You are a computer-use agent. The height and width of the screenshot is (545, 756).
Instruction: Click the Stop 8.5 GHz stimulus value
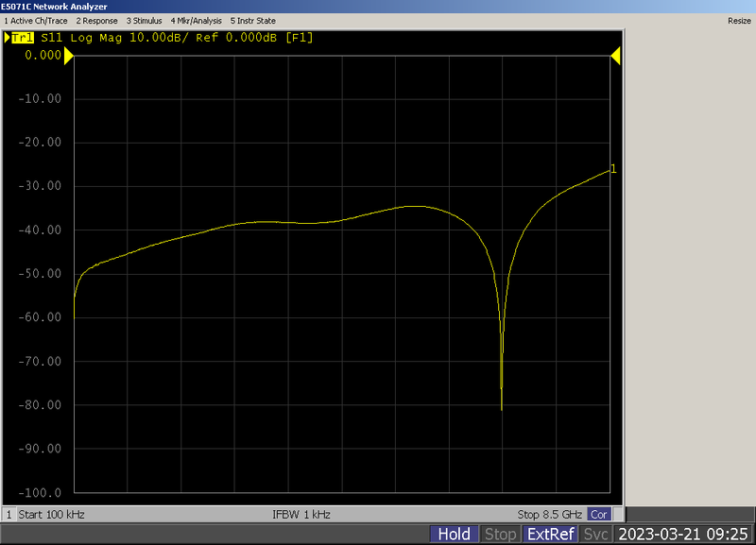pyautogui.click(x=550, y=515)
